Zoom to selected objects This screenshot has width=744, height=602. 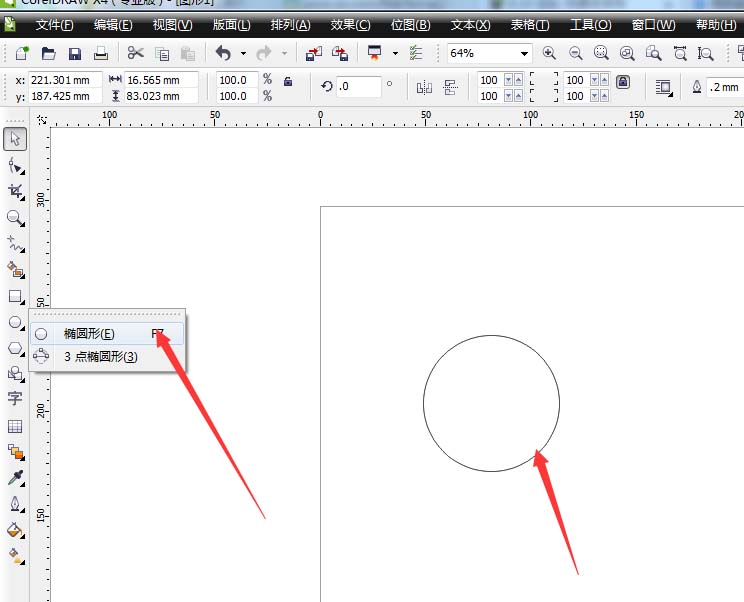point(601,53)
